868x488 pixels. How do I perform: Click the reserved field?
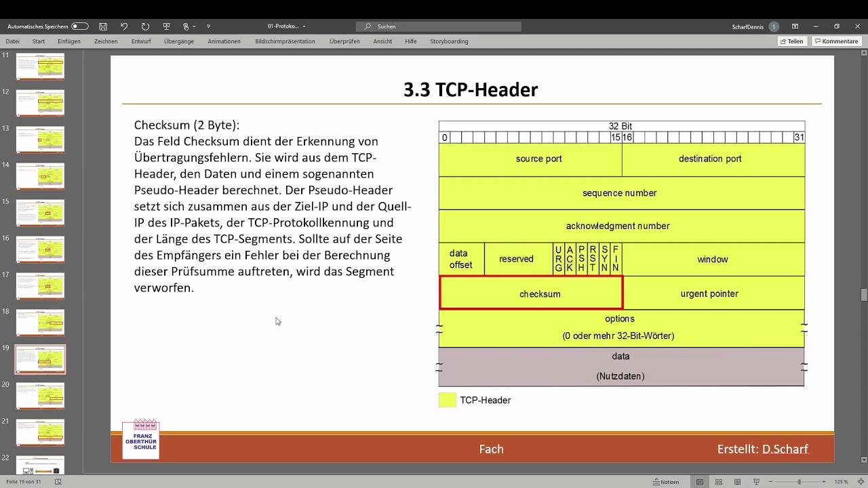[x=518, y=259]
